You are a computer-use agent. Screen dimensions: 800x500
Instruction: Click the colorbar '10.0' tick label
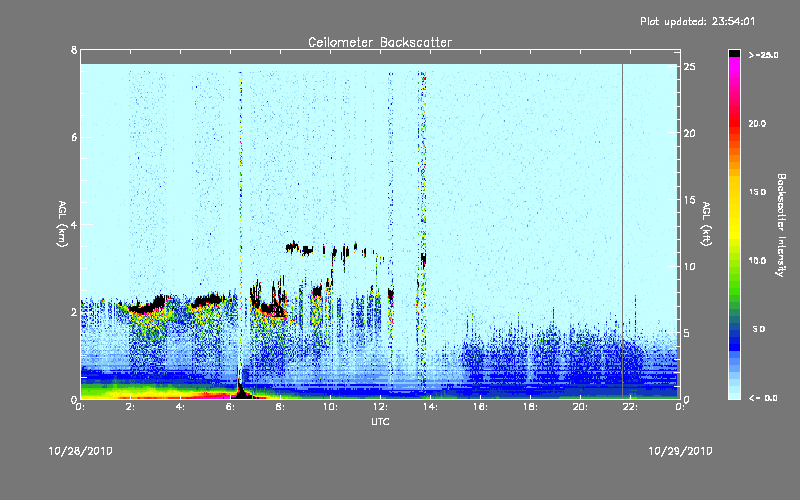pyautogui.click(x=757, y=261)
